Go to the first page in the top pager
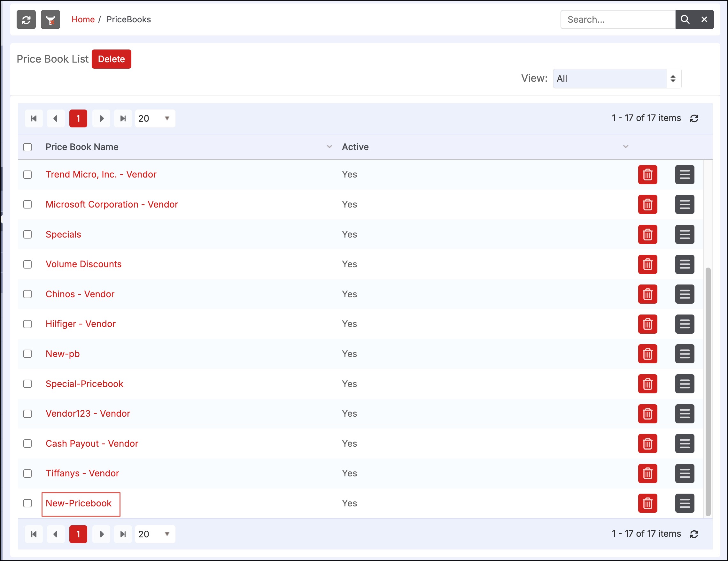This screenshot has height=561, width=728. (x=34, y=118)
